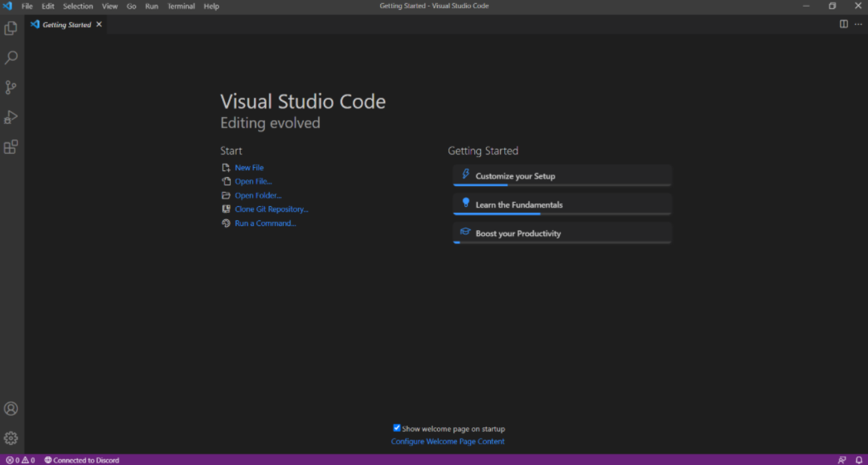
Task: Open the Boost your Productivity walkthrough
Action: (x=562, y=233)
